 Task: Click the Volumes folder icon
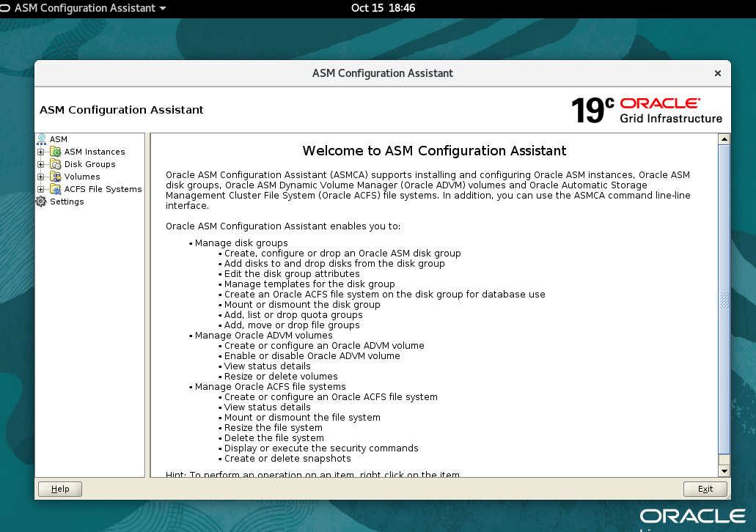[x=56, y=177]
